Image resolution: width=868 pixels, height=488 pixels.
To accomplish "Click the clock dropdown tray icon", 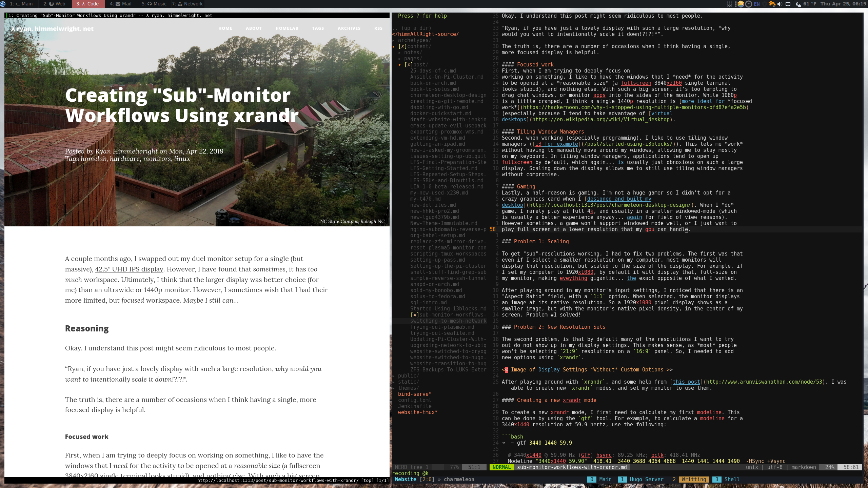I will click(749, 4).
